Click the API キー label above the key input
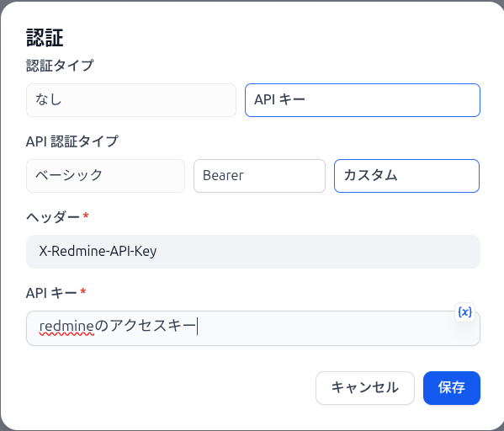Viewport: 504px width, 431px height. pyautogui.click(x=51, y=293)
